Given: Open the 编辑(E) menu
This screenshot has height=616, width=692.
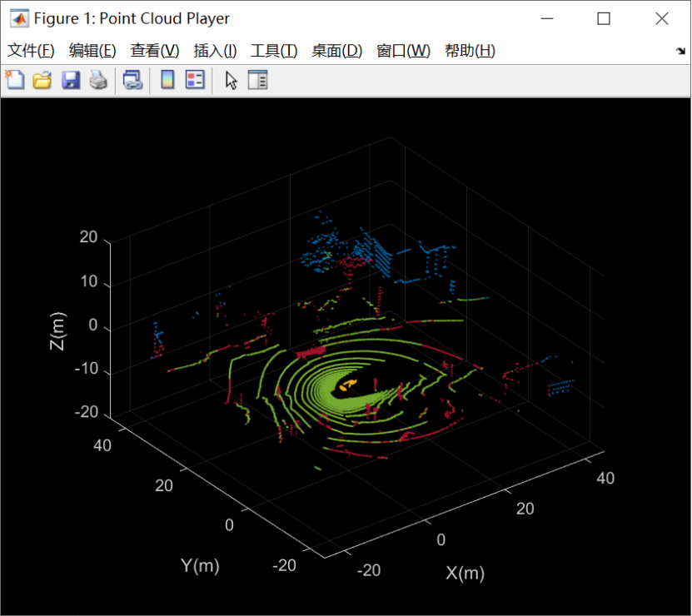Looking at the screenshot, I should point(92,51).
